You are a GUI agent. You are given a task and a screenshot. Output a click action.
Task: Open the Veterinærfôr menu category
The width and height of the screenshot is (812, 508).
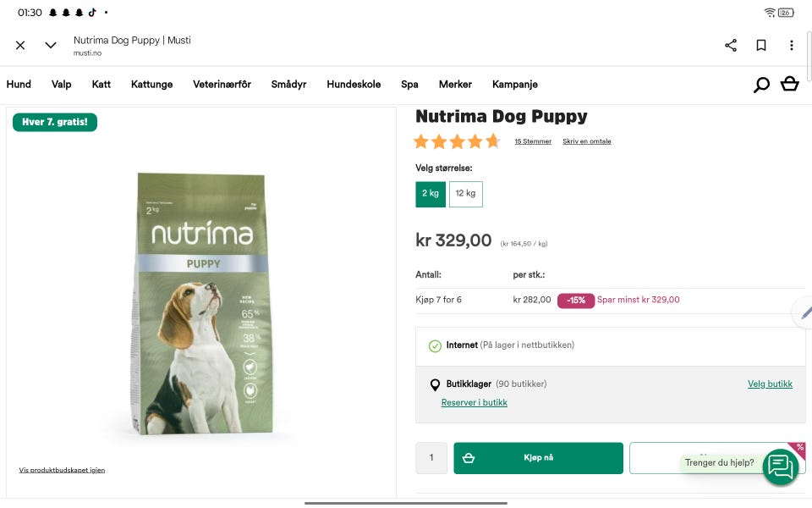tap(222, 85)
